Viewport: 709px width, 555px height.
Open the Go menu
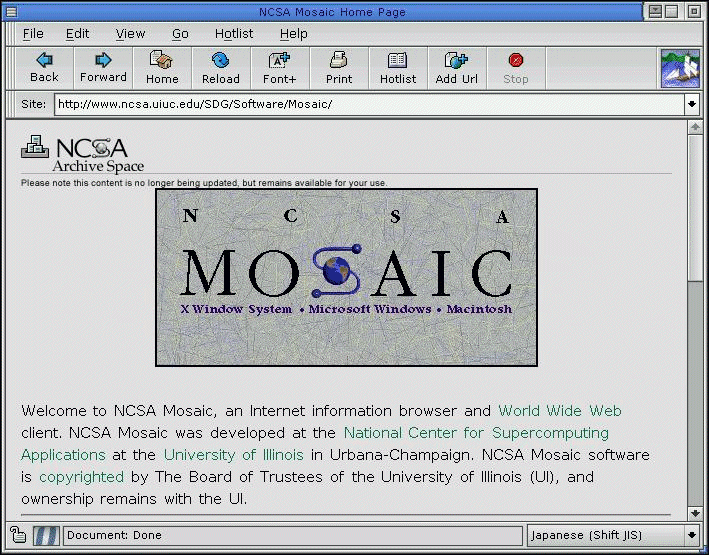coord(180,33)
